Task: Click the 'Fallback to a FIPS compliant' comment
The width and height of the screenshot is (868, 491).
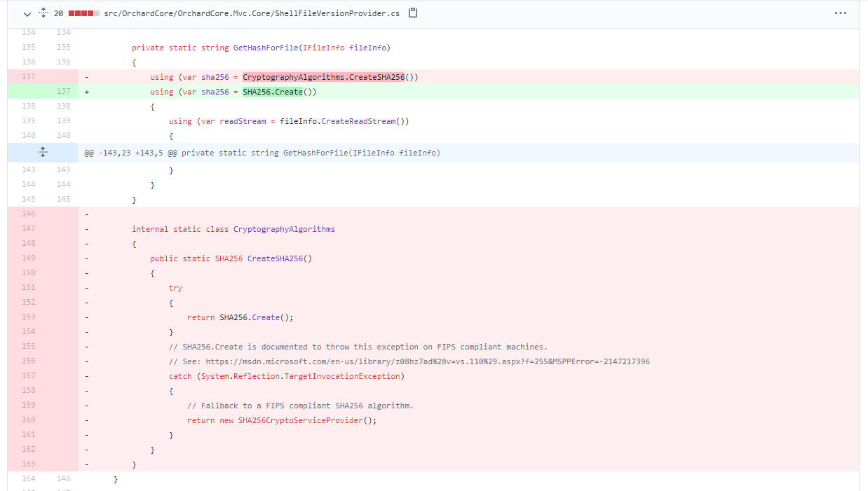Action: (x=300, y=406)
